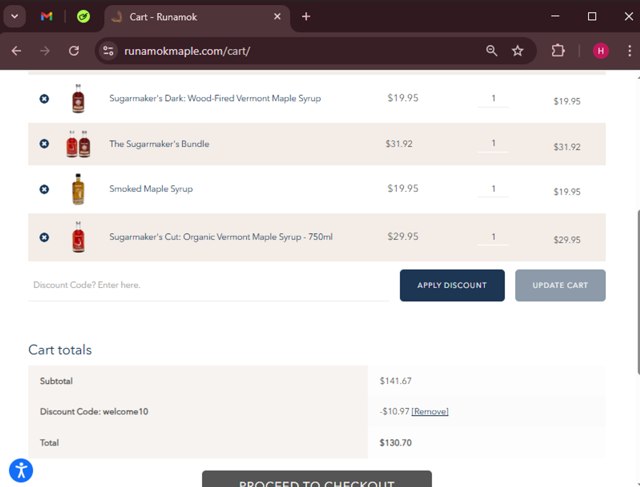Remove Sugarmaker's Dark syrup from cart
The height and width of the screenshot is (487, 640).
(44, 99)
